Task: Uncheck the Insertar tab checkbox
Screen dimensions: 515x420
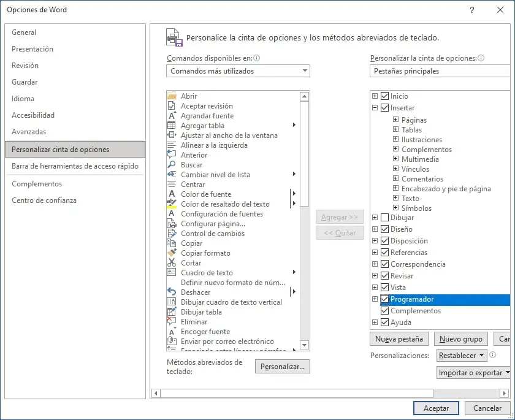Action: pos(384,108)
